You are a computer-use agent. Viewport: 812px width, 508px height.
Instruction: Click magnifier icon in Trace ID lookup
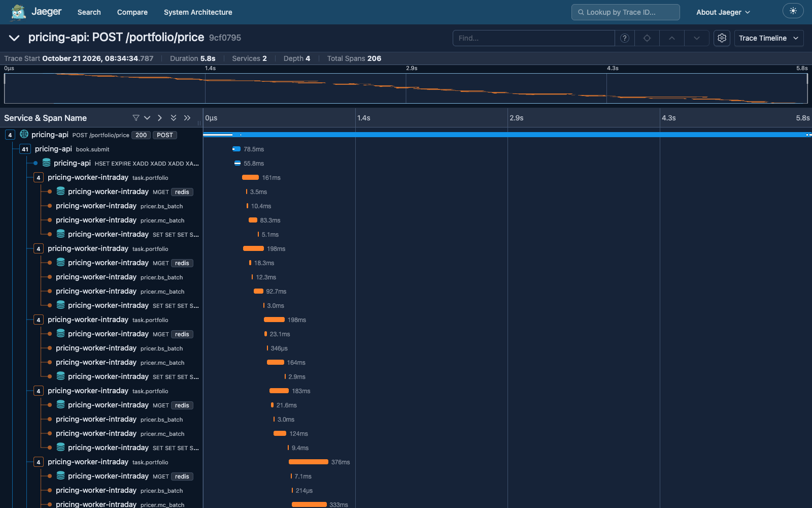(x=581, y=12)
